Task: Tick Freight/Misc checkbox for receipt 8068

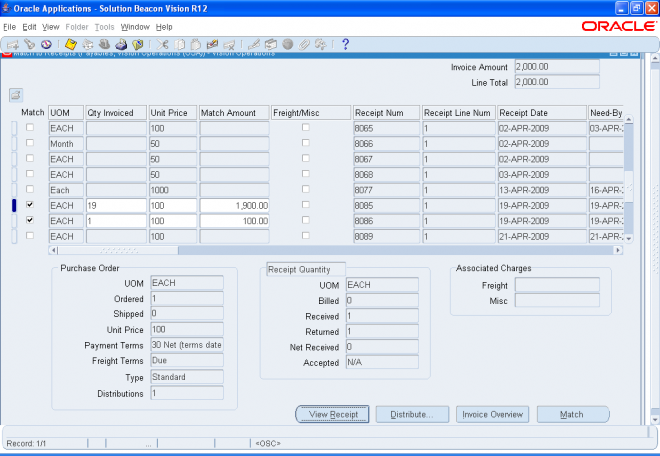Action: tap(306, 173)
